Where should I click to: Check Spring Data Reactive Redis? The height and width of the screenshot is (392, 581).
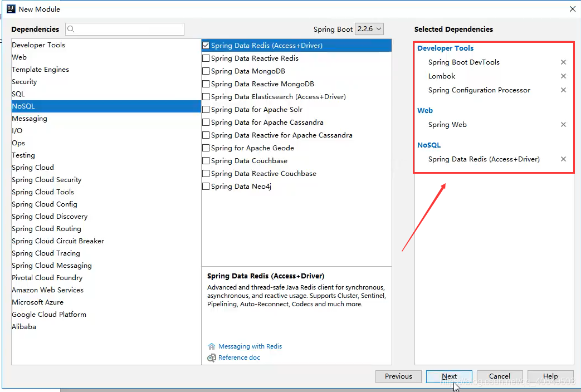[206, 58]
